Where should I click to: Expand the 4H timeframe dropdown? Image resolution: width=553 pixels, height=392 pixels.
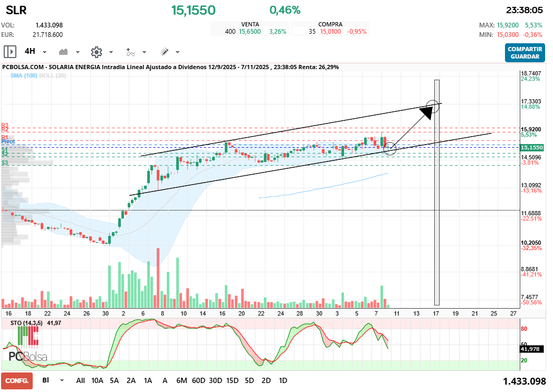point(45,52)
